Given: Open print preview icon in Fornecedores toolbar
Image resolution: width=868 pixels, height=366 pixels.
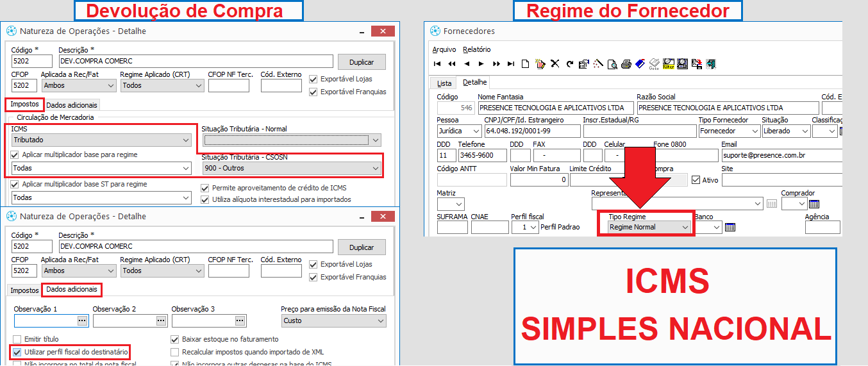Looking at the screenshot, I should pos(612,63).
